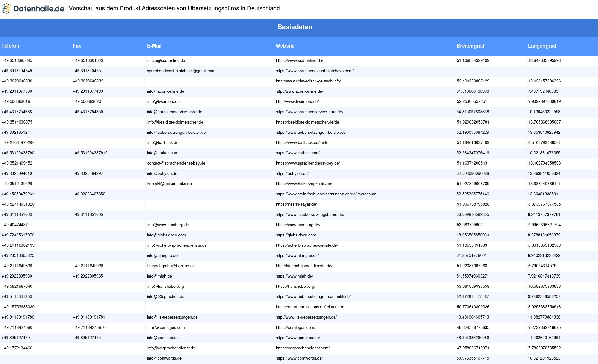Click email contact@sprachendienst-bey.de
The width and height of the screenshot is (598, 364).
coord(176,163)
